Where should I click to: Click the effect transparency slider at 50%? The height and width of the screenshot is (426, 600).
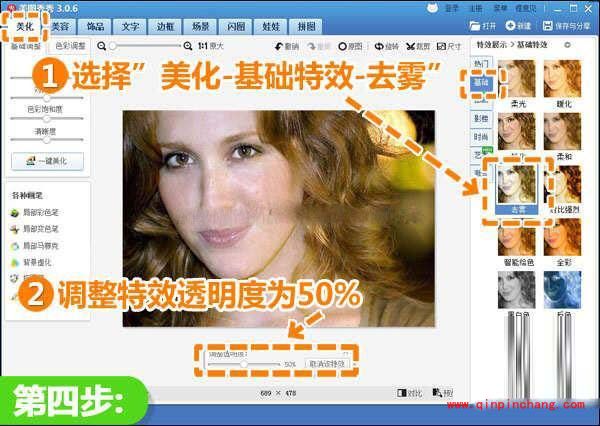244,364
